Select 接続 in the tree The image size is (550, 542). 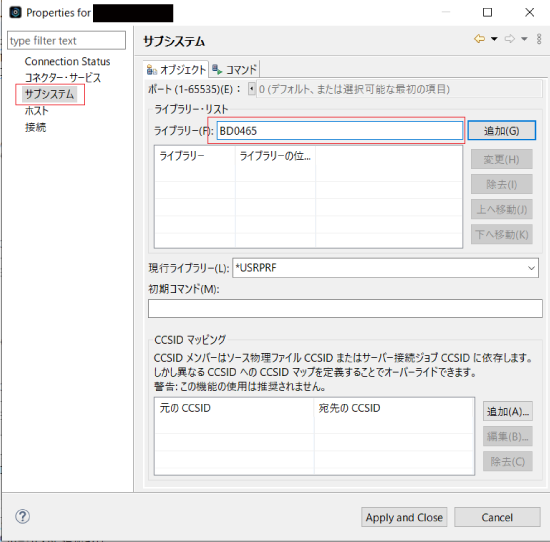tap(35, 127)
